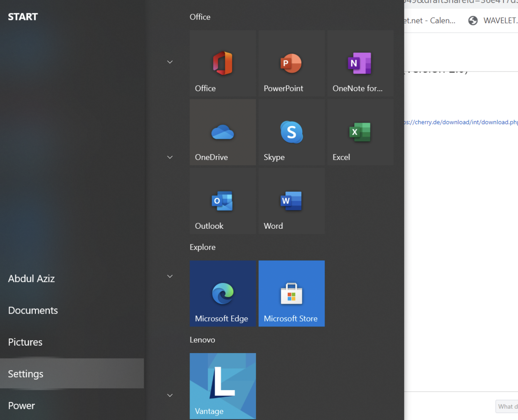Open the Microsoft Store tile
518x420 pixels.
click(x=291, y=294)
